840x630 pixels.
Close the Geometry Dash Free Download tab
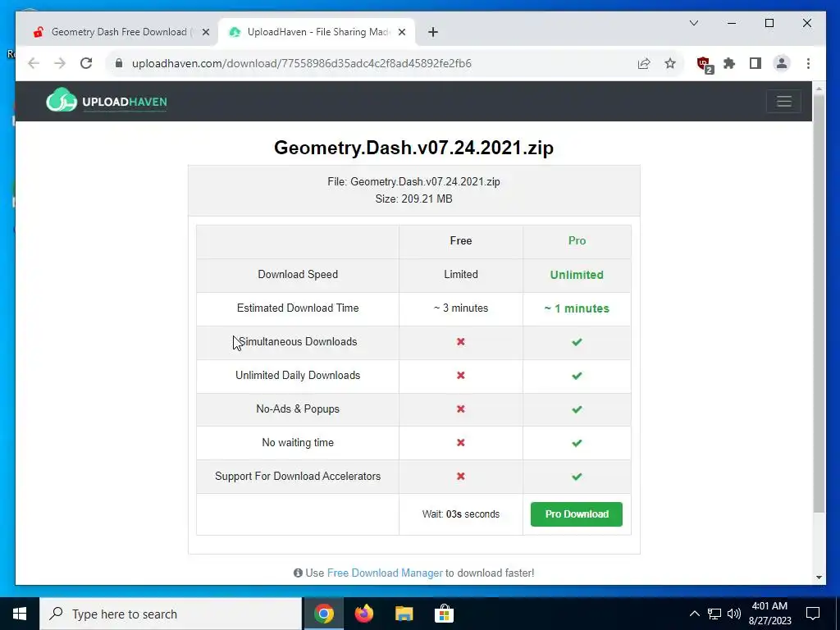click(x=206, y=32)
